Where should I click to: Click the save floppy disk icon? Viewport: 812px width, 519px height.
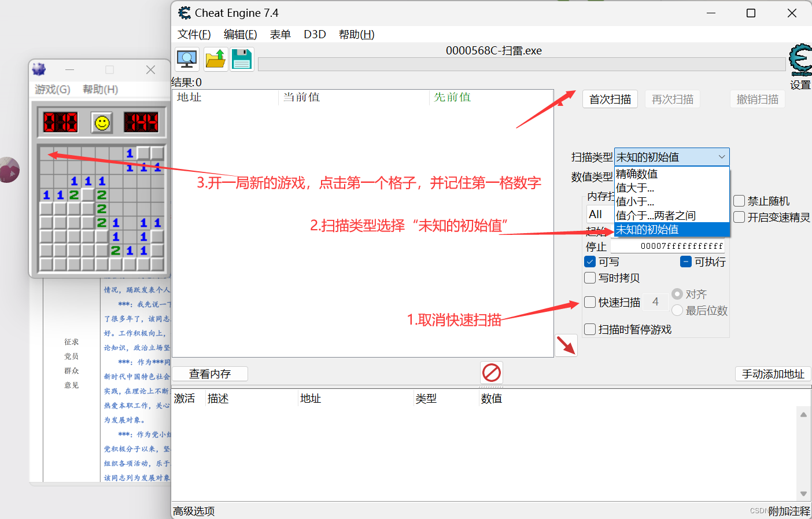click(x=242, y=60)
